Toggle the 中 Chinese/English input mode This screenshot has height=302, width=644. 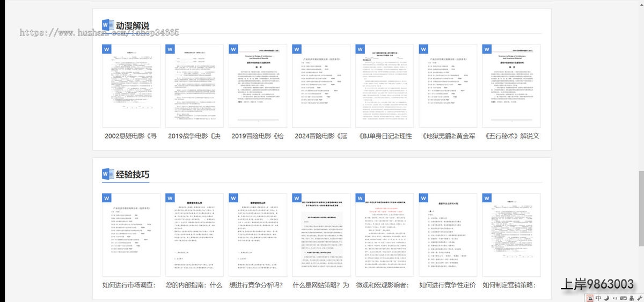click(597, 298)
